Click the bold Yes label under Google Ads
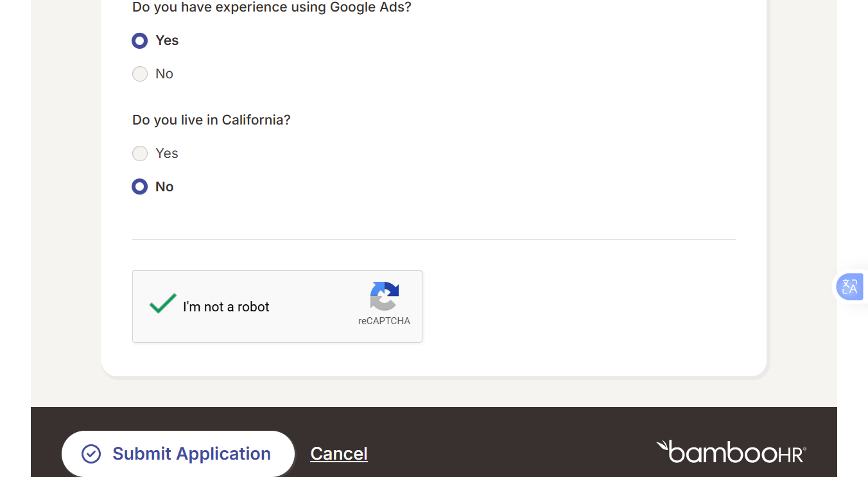Viewport: 868px width, 477px height. pyautogui.click(x=167, y=40)
